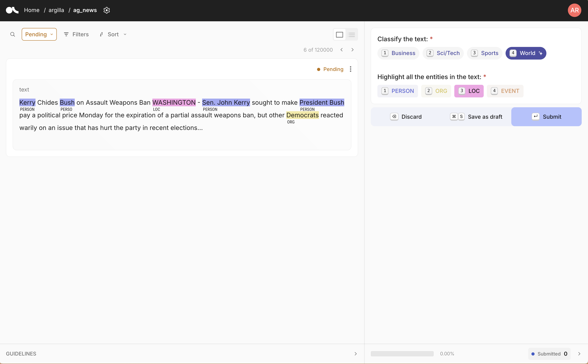Navigate to argilla workspace breadcrumb
The height and width of the screenshot is (364, 588).
(x=56, y=10)
